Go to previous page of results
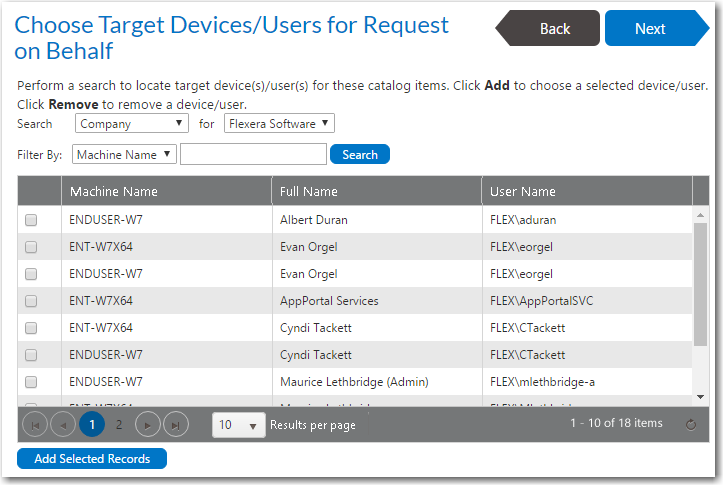The height and width of the screenshot is (485, 723). pos(63,425)
